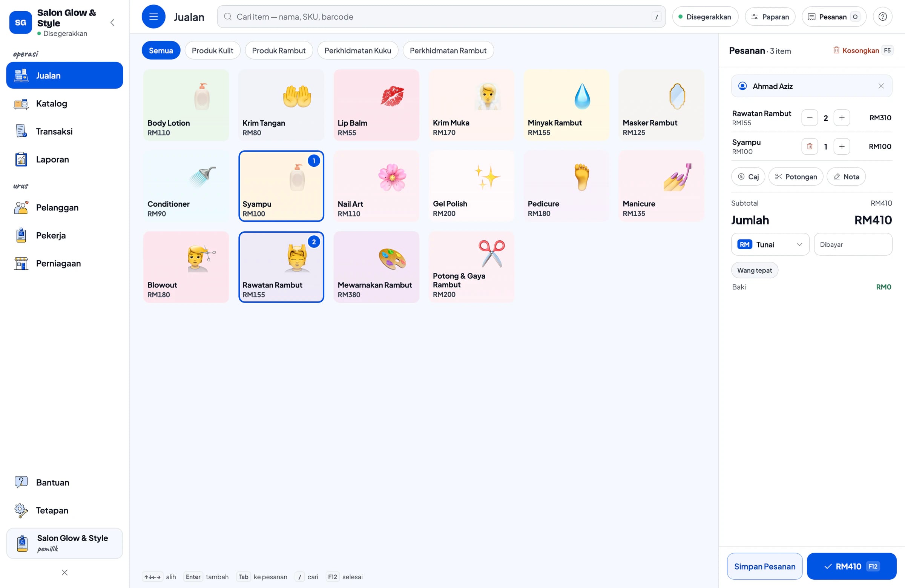905x588 pixels.
Task: Remove customer Ahmad Aziz from order
Action: point(881,86)
